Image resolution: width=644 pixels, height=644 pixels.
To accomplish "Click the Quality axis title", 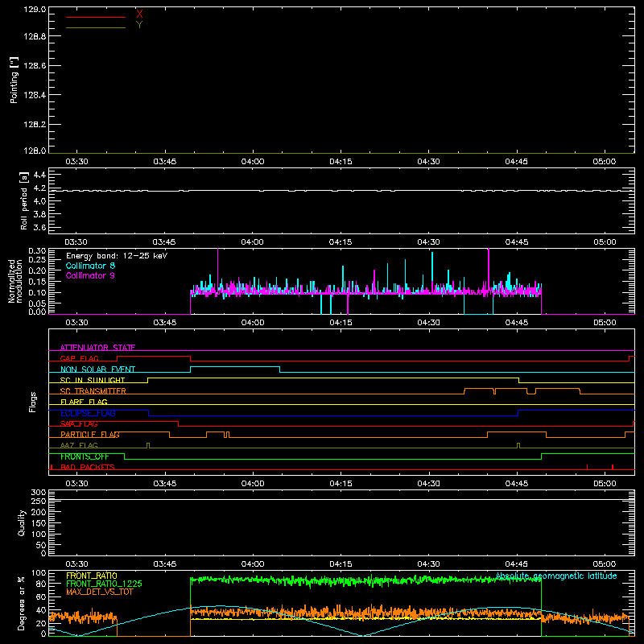I will click(x=22, y=522).
